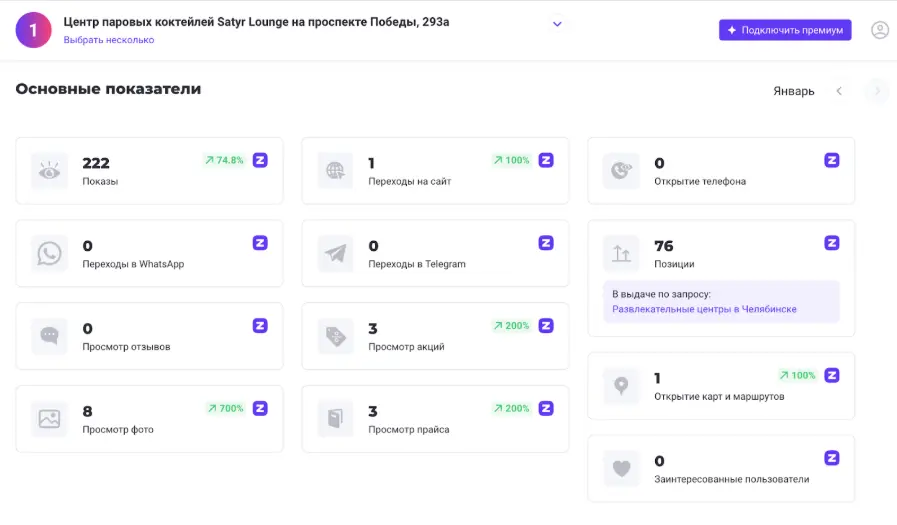The image size is (897, 525).
Task: Click the heart icon for Заинтересованные пользователи
Action: pos(621,468)
